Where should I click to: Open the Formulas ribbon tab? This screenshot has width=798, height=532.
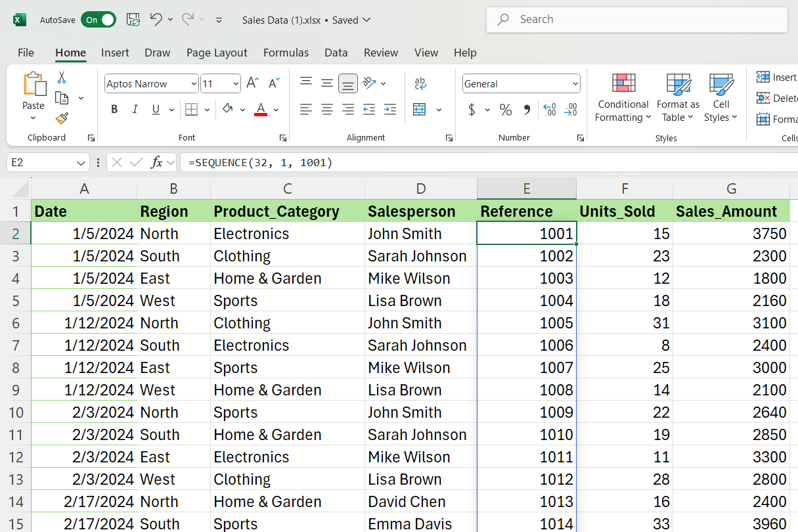pyautogui.click(x=286, y=53)
